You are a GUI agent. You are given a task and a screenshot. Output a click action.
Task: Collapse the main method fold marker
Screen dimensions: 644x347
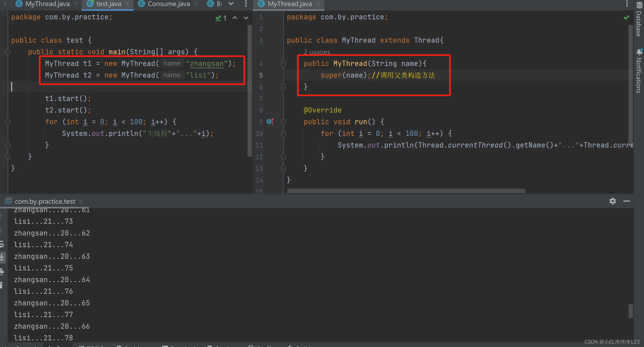(x=8, y=52)
